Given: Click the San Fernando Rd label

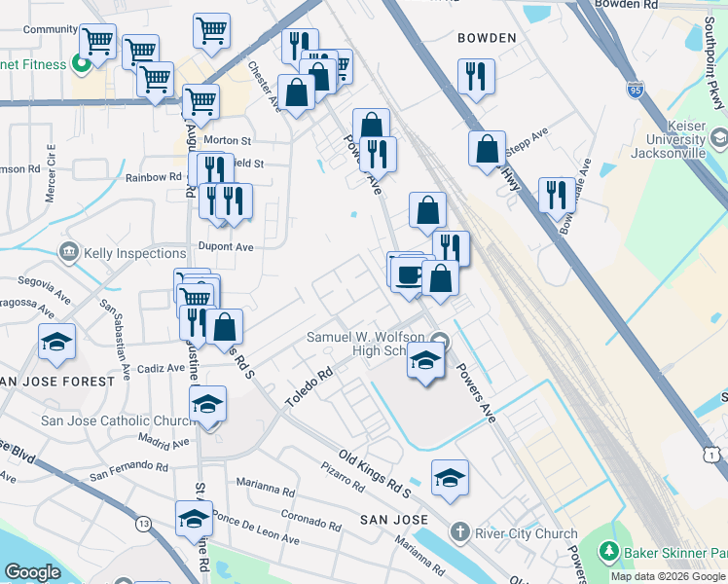Looking at the screenshot, I should click(128, 470).
